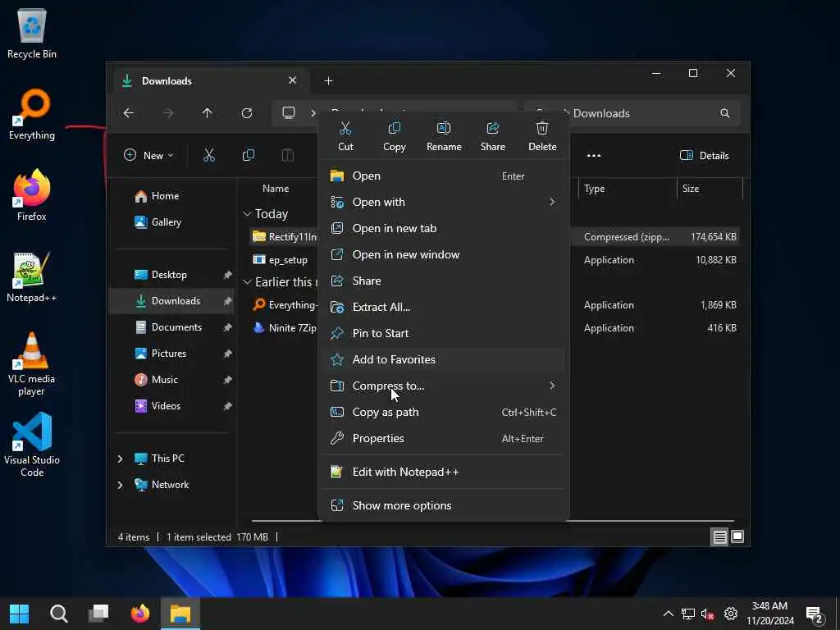Click the Search Downloads field
The image size is (840, 630).
632,113
